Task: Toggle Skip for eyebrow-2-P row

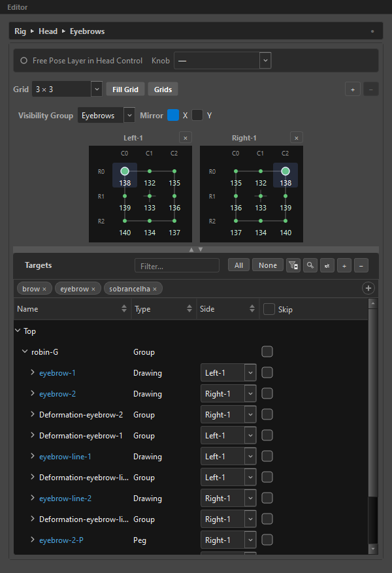Action: pos(267,540)
